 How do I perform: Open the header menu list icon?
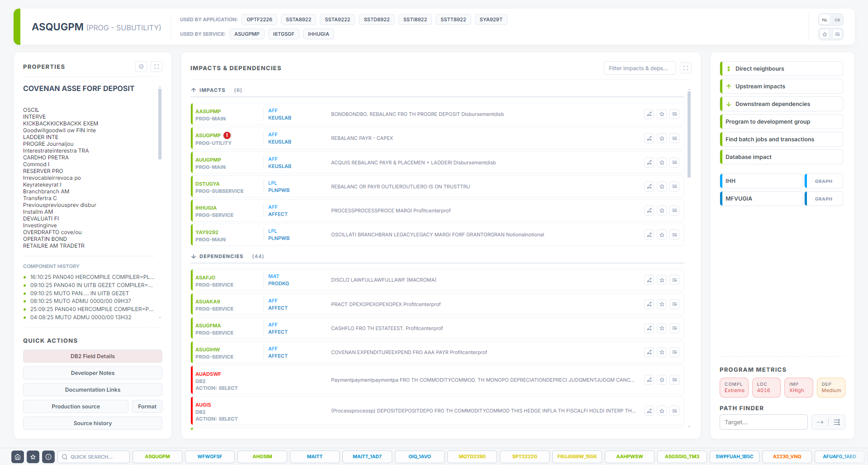click(x=837, y=34)
